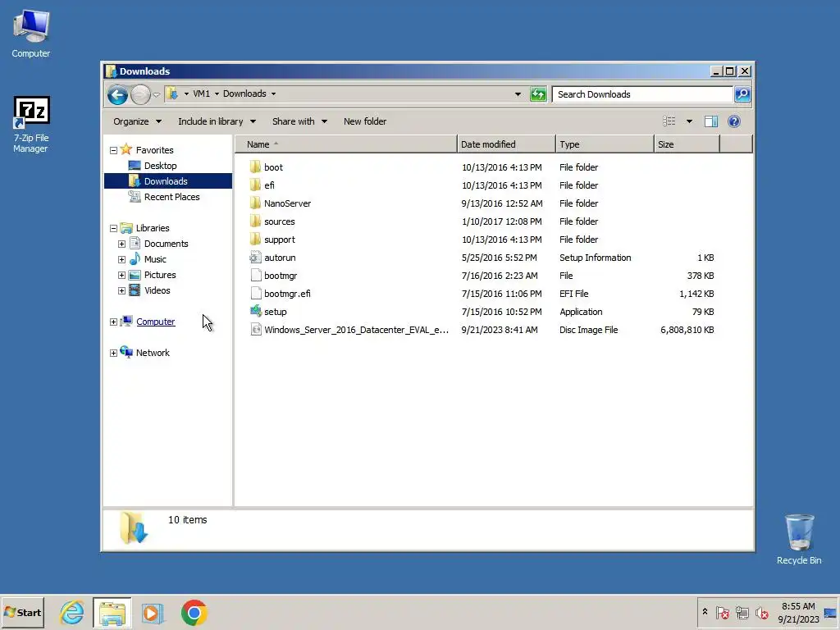Open the Computer desktop icon
The width and height of the screenshot is (840, 630).
[x=31, y=33]
